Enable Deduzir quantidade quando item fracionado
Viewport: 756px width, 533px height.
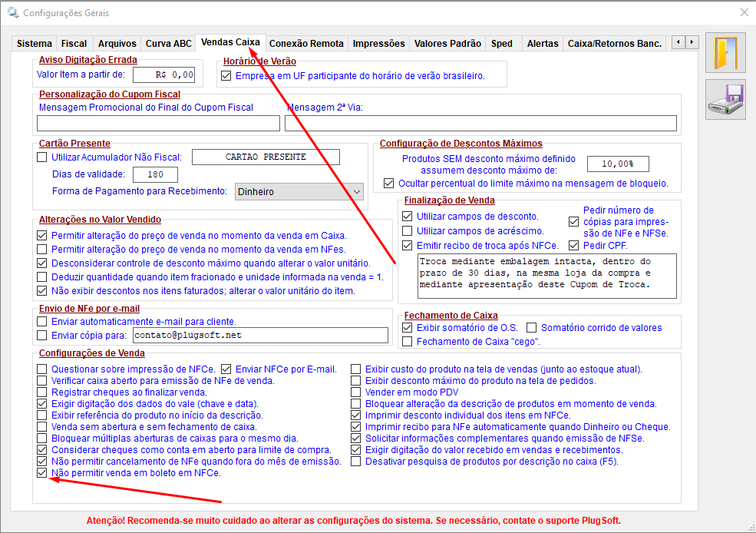point(42,277)
